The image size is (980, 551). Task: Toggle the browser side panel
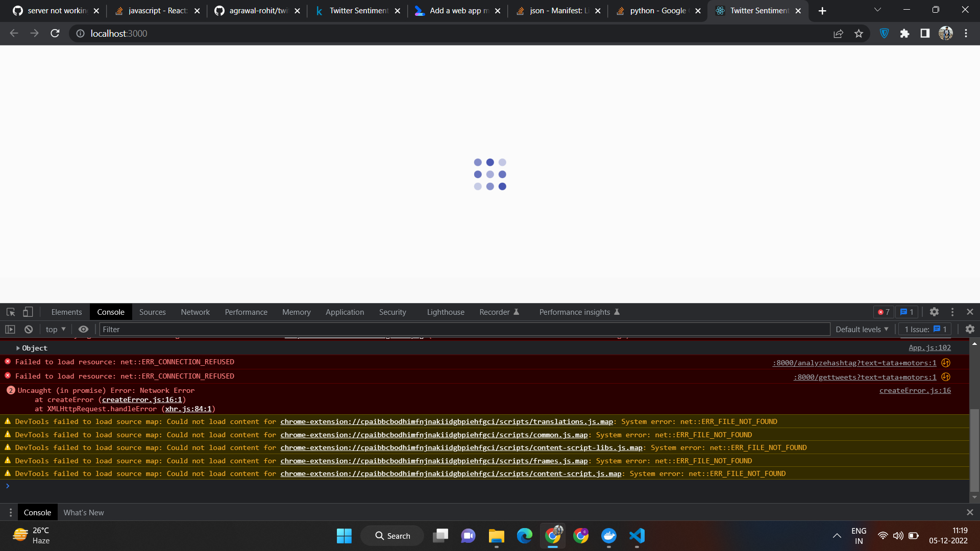(x=925, y=33)
